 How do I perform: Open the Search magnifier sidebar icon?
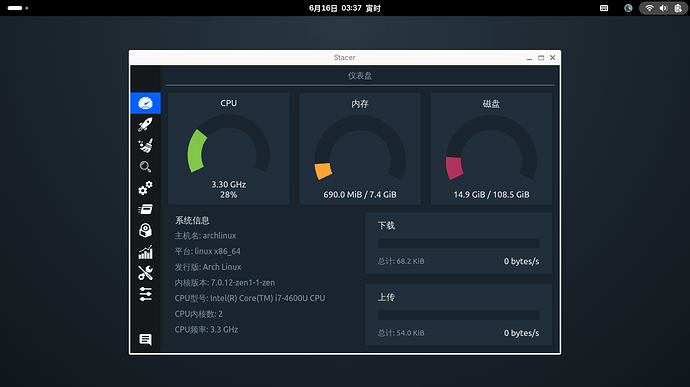(x=145, y=166)
